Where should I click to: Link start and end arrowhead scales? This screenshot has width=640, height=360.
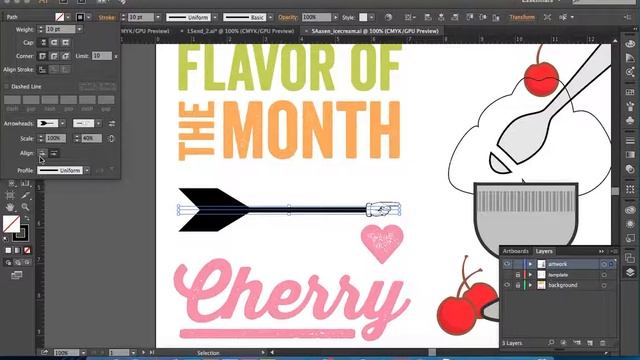pyautogui.click(x=111, y=139)
